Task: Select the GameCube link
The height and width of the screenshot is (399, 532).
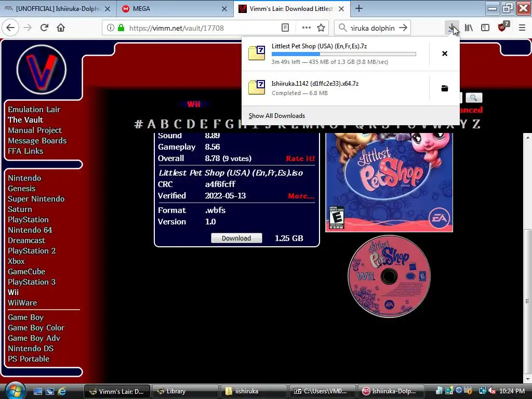Action: 26,271
